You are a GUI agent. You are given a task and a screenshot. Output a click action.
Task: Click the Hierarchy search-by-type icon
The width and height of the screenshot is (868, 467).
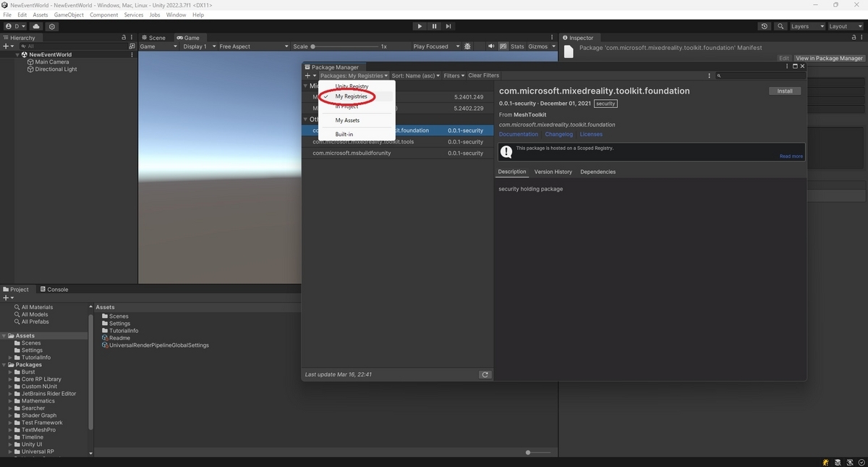tap(132, 46)
